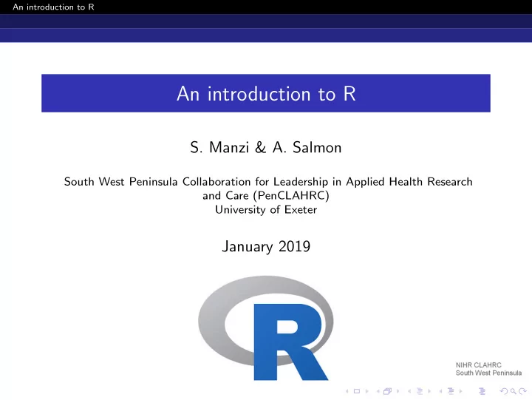
Task: Click the magnifier search icon in navigation bar
Action: pos(514,392)
